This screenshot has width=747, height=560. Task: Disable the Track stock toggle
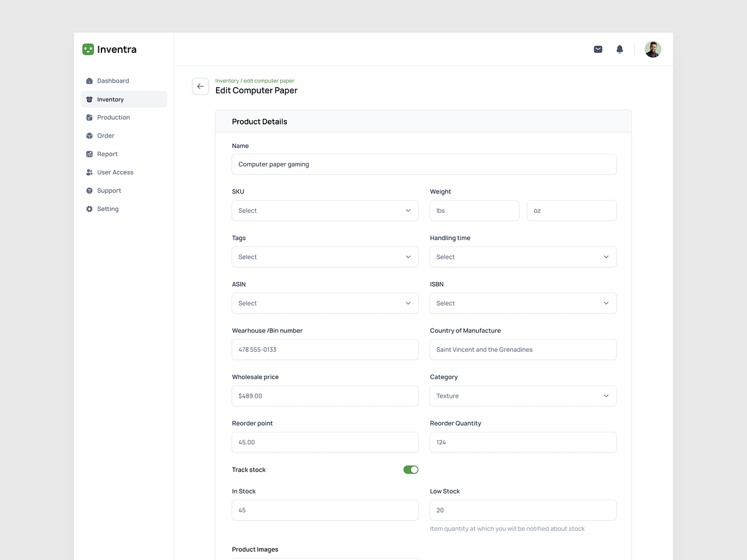pyautogui.click(x=410, y=470)
